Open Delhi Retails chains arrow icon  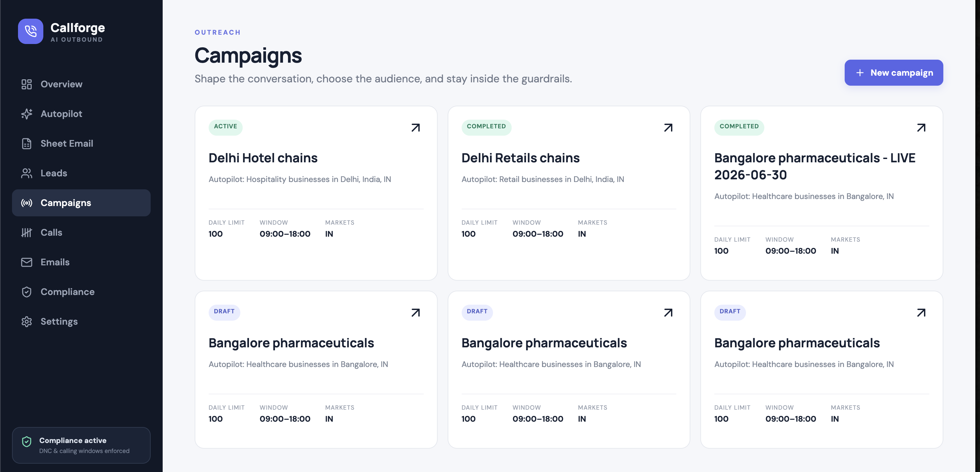(x=668, y=127)
